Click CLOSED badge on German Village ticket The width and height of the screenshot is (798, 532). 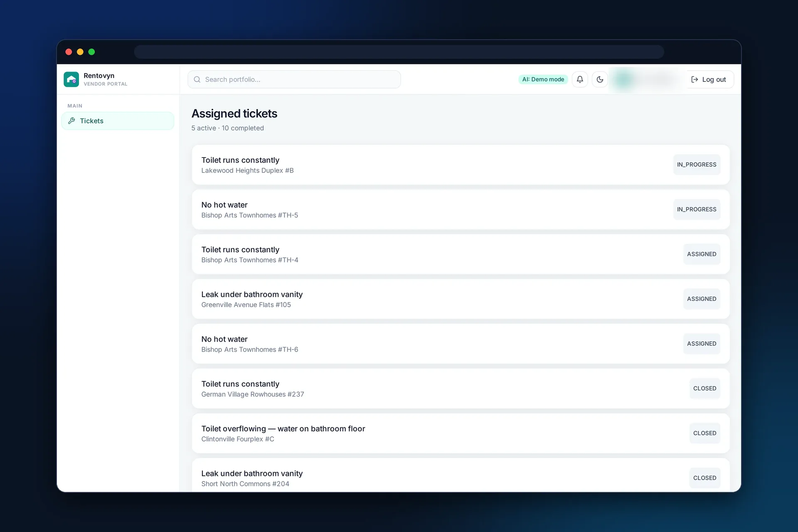pyautogui.click(x=704, y=388)
